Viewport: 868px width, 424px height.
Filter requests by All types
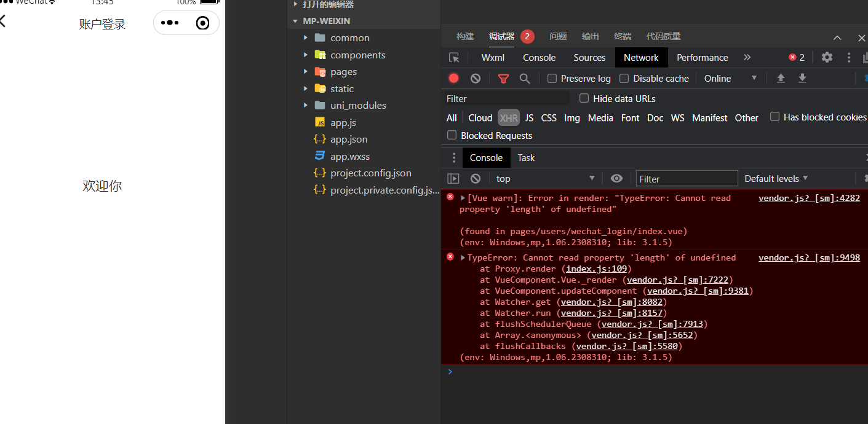(x=452, y=117)
